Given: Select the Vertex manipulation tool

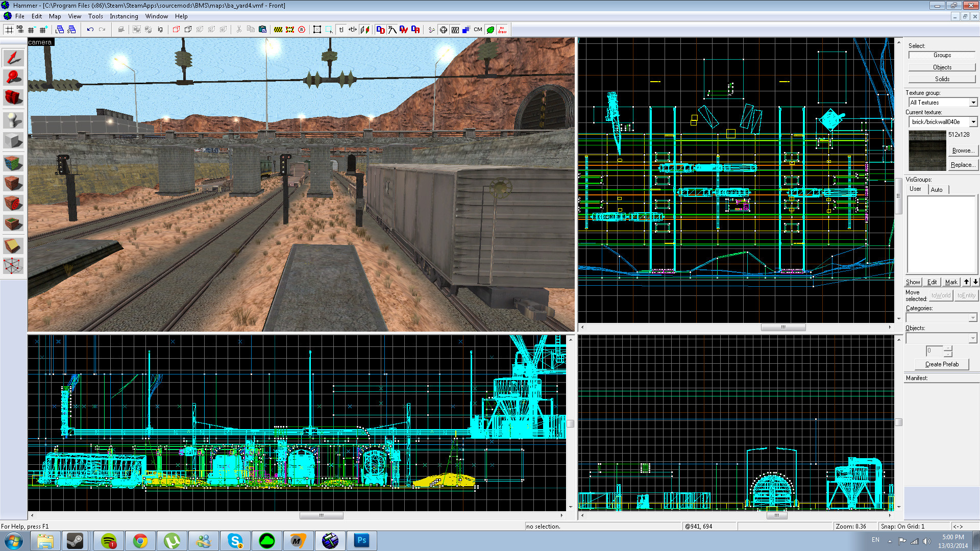Looking at the screenshot, I should click(13, 266).
